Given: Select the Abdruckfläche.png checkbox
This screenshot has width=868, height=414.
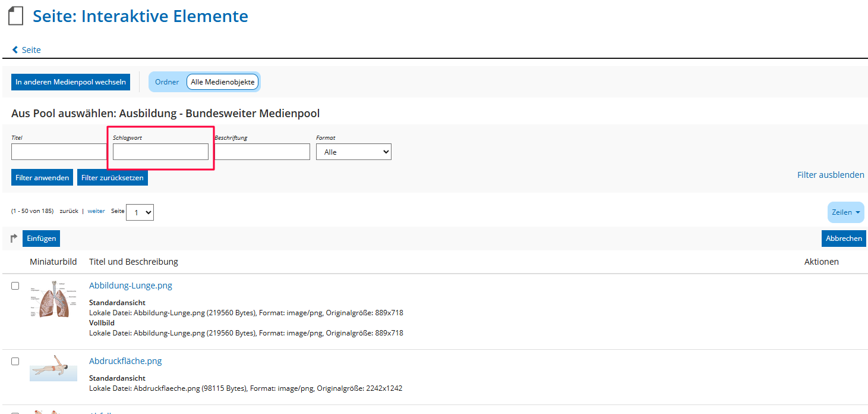Looking at the screenshot, I should 15,362.
